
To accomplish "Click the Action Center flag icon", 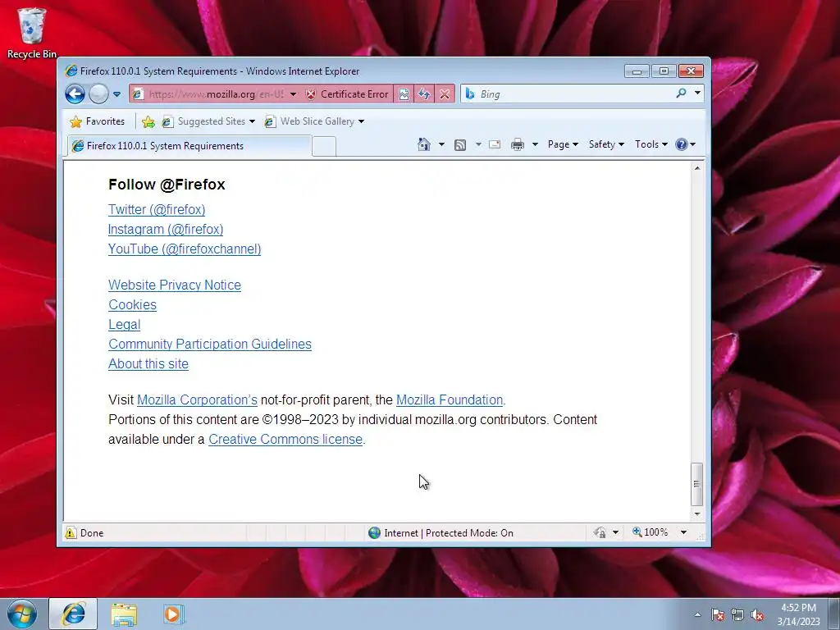I will 718,614.
